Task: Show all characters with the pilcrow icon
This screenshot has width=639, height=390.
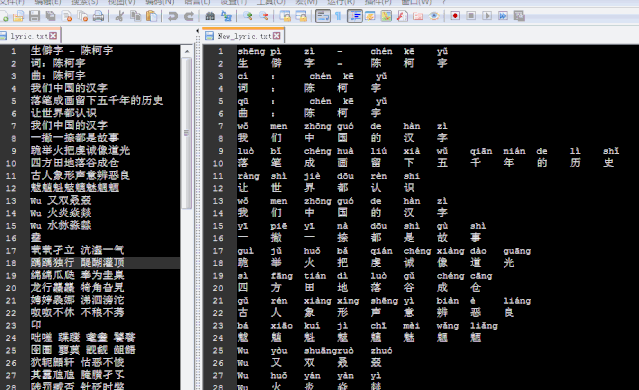Action: [x=338, y=16]
